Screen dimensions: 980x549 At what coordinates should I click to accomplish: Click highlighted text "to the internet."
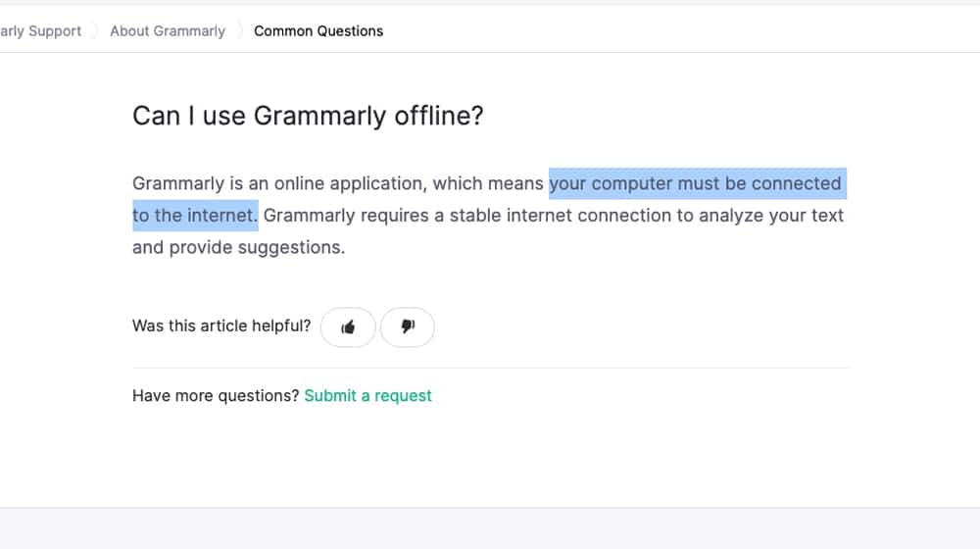[195, 215]
